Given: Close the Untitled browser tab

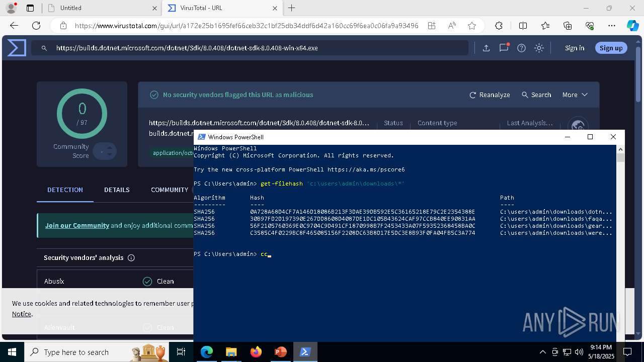Looking at the screenshot, I should tap(155, 8).
